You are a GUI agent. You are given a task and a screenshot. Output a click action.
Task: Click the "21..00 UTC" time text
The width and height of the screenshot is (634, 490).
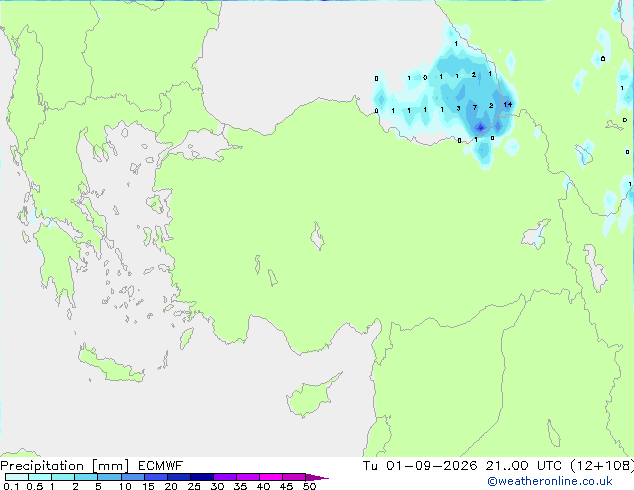click(x=524, y=466)
